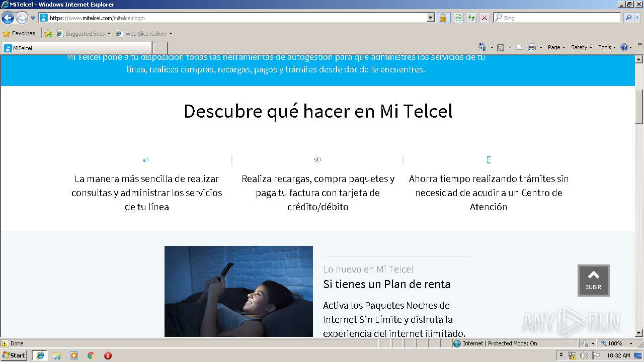Click the system tray volume icon

point(584,355)
